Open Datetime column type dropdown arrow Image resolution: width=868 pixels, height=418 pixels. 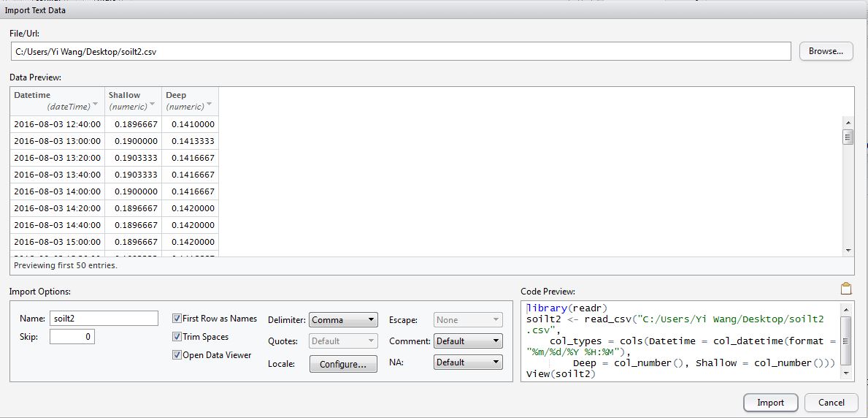coord(95,105)
